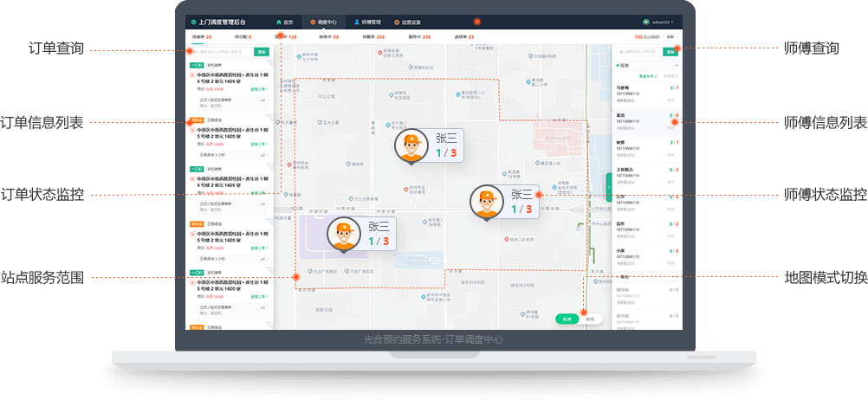Switch the map to 标准 mode
Image resolution: width=868 pixels, height=400 pixels.
point(566,319)
